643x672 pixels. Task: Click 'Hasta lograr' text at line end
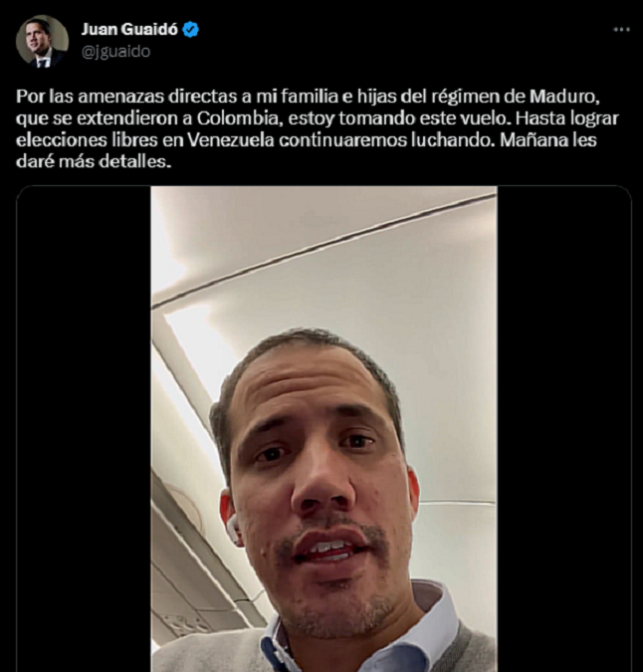click(x=567, y=118)
